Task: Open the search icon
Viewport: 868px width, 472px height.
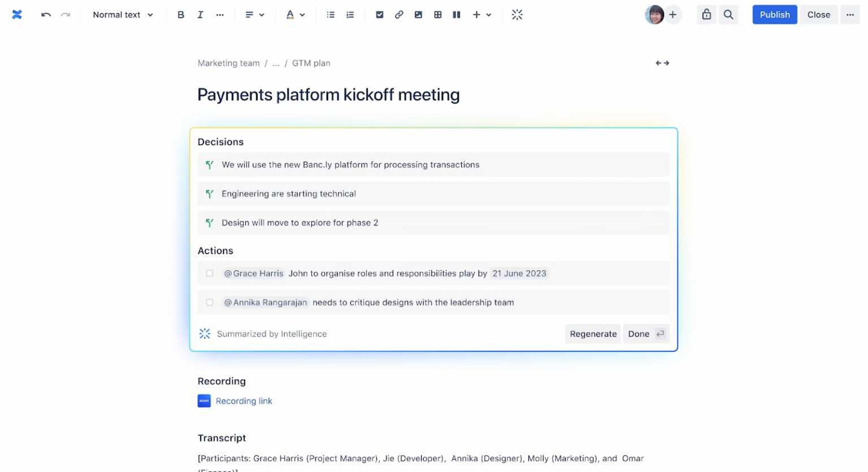Action: point(728,15)
